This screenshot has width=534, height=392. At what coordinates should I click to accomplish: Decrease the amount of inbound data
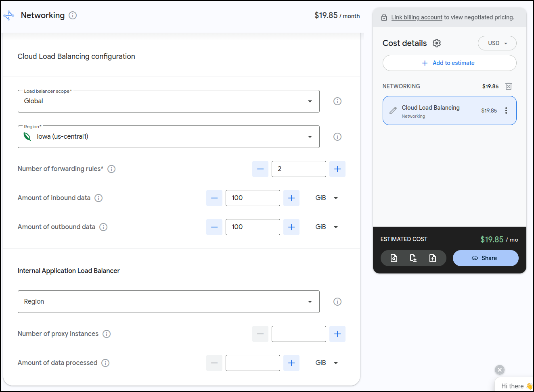click(x=214, y=198)
